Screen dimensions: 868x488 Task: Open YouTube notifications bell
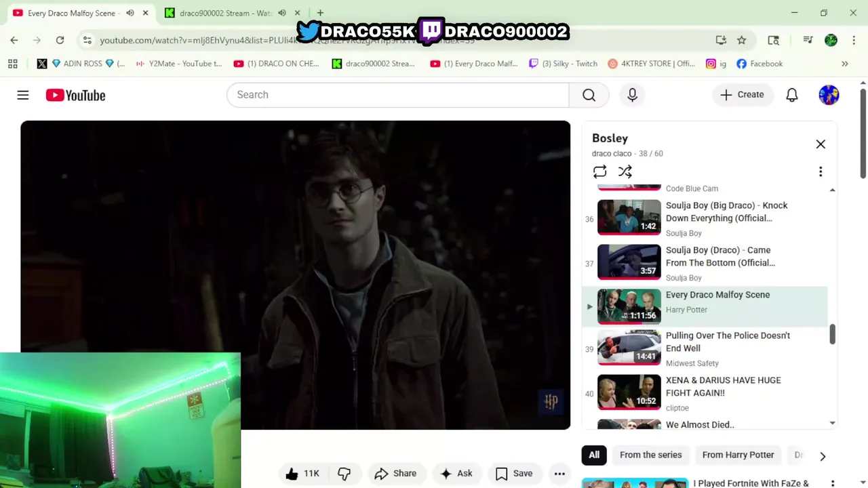791,95
